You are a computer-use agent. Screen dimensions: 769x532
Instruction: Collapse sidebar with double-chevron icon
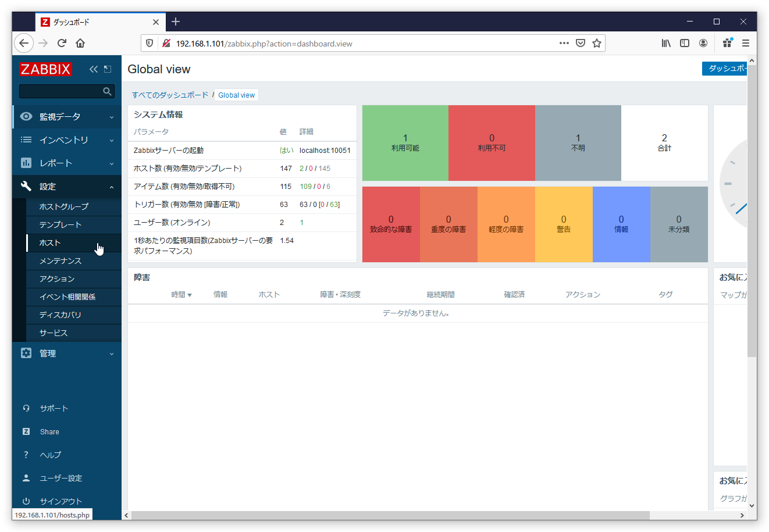coord(93,69)
